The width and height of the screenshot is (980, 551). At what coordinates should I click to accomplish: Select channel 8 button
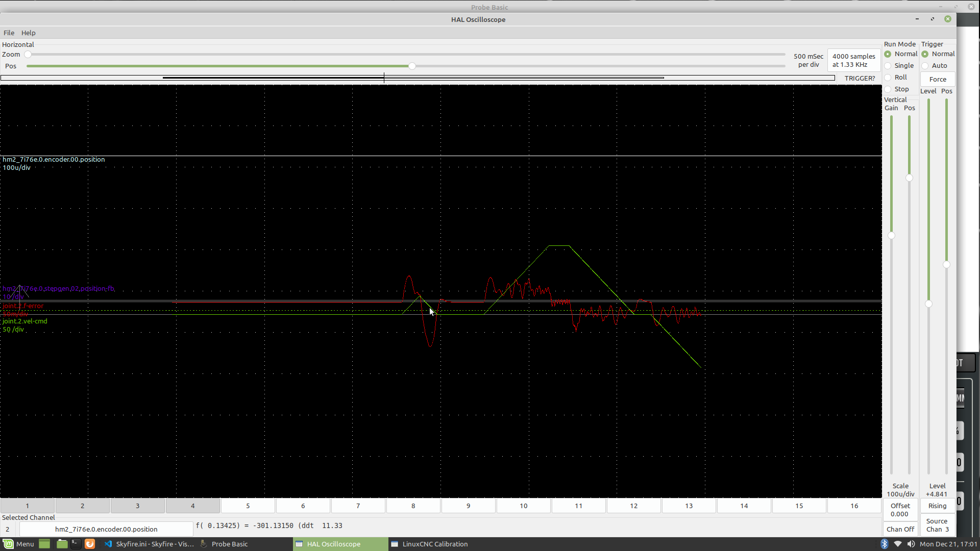point(413,506)
